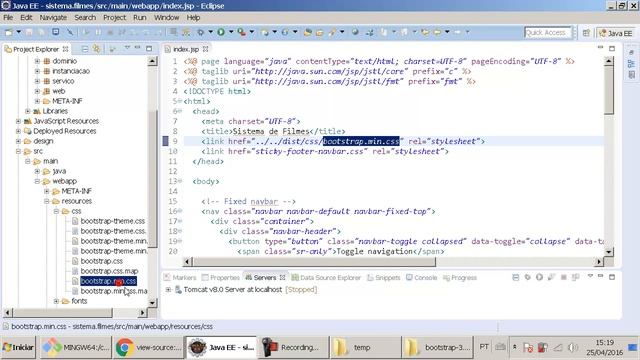Close the Project Explorer view tab
640x360 pixels.
(x=65, y=49)
